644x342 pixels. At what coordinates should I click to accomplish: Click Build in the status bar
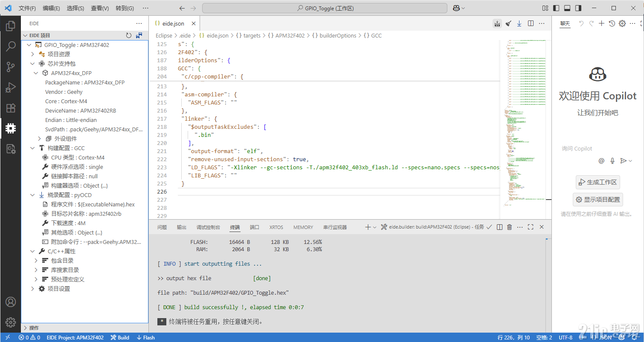[120, 337]
